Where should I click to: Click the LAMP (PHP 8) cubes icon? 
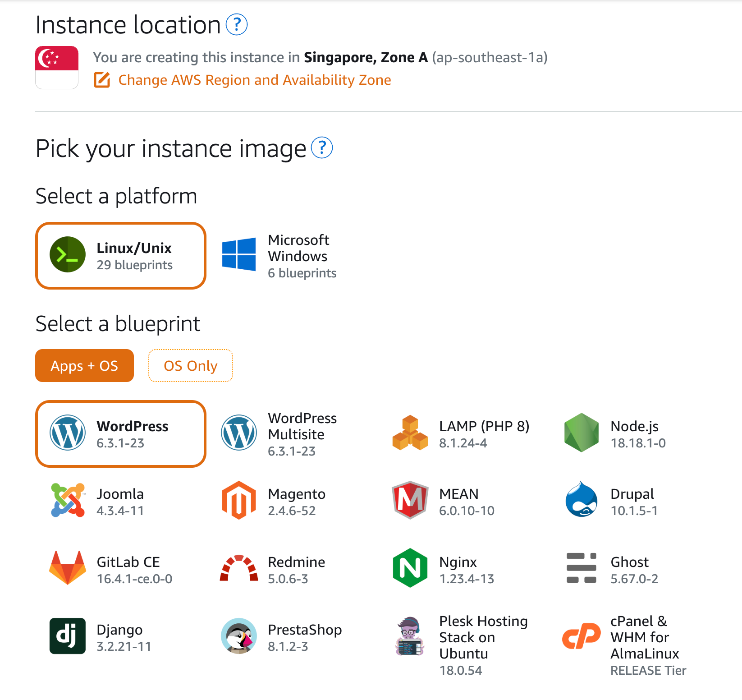410,433
